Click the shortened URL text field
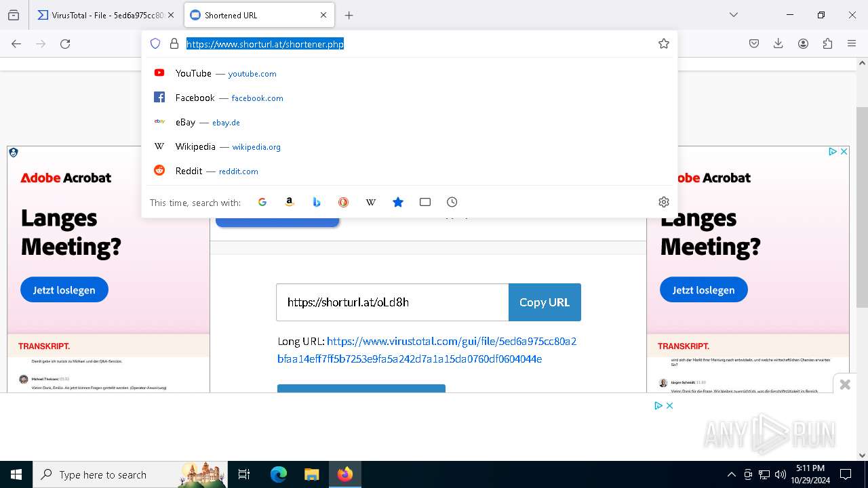868x488 pixels. coord(393,302)
